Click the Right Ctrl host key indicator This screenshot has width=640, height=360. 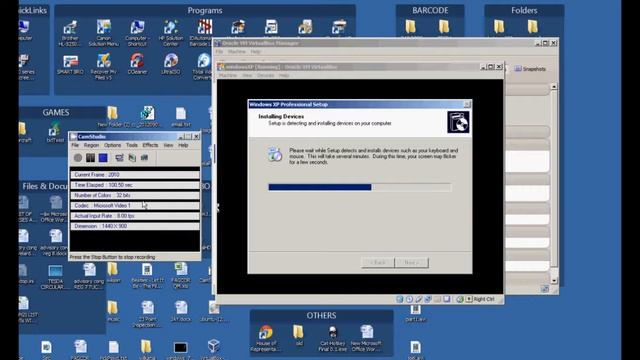point(484,299)
